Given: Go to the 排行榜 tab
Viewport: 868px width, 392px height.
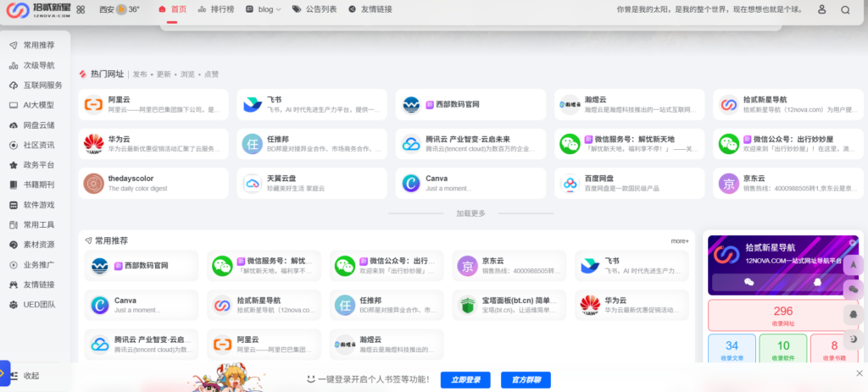Looking at the screenshot, I should (217, 10).
